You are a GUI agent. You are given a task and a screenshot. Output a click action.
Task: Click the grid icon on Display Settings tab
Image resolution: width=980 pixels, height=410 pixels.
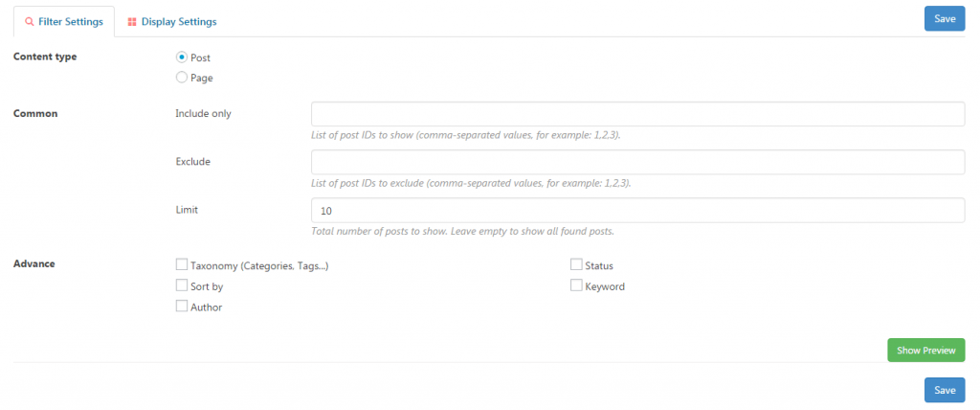132,22
